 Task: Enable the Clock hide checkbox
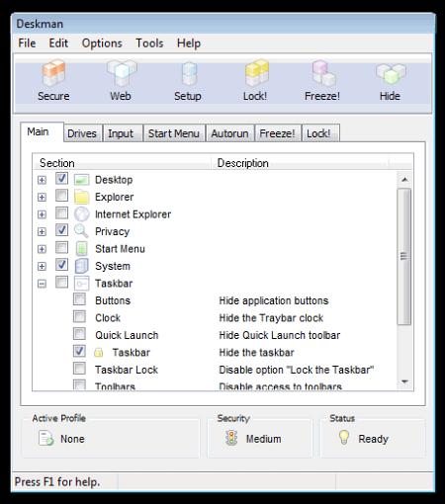coord(79,316)
